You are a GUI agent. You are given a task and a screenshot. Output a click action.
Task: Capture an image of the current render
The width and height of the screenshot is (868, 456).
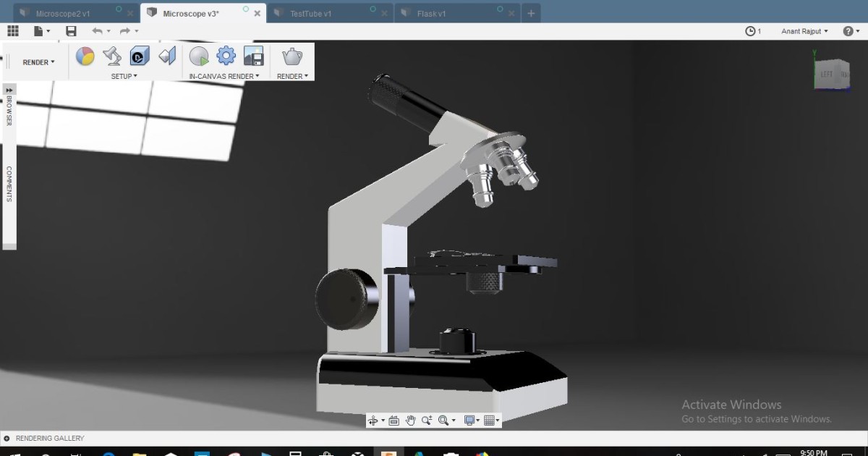click(x=254, y=56)
